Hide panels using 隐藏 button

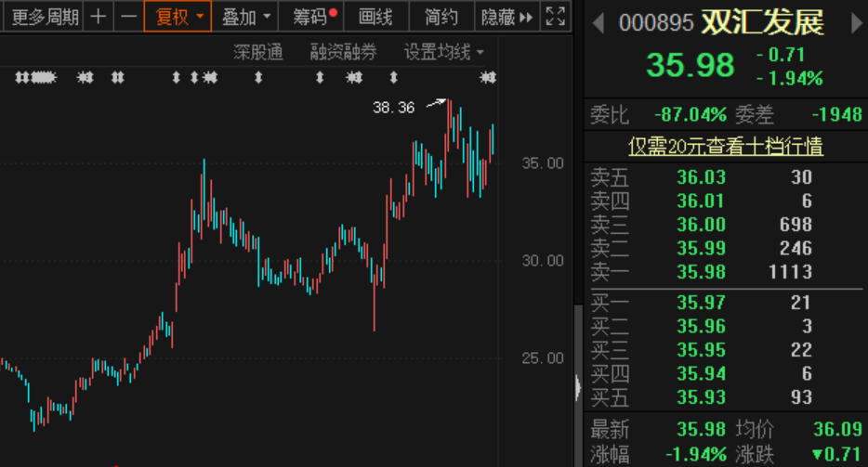(506, 16)
